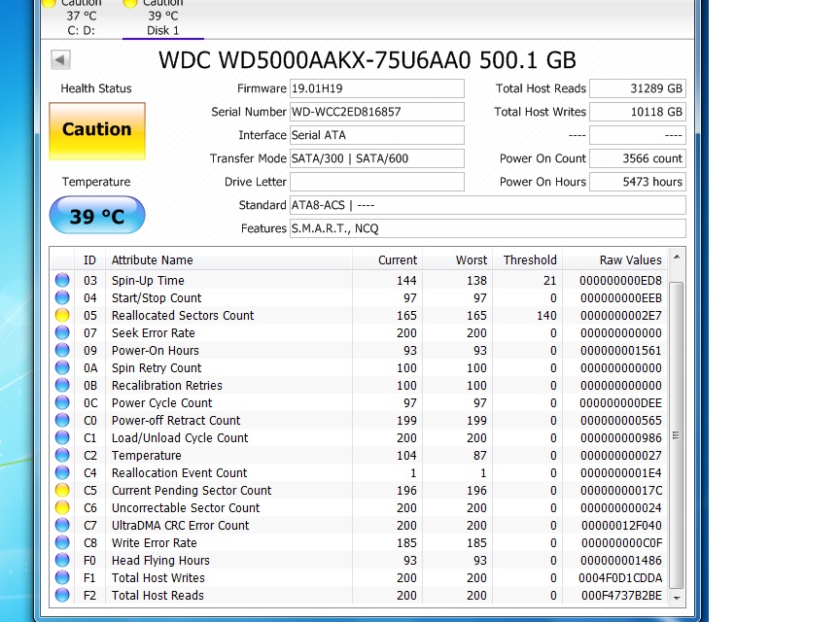Select the Current Pending Sector Count name
Viewport: 840px width, 622px height.
(x=192, y=490)
